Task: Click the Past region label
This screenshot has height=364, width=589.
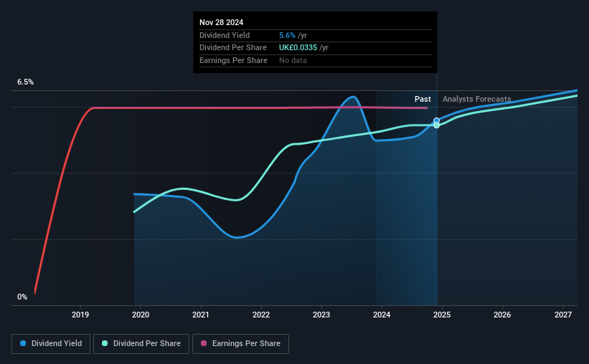Action: (x=423, y=99)
